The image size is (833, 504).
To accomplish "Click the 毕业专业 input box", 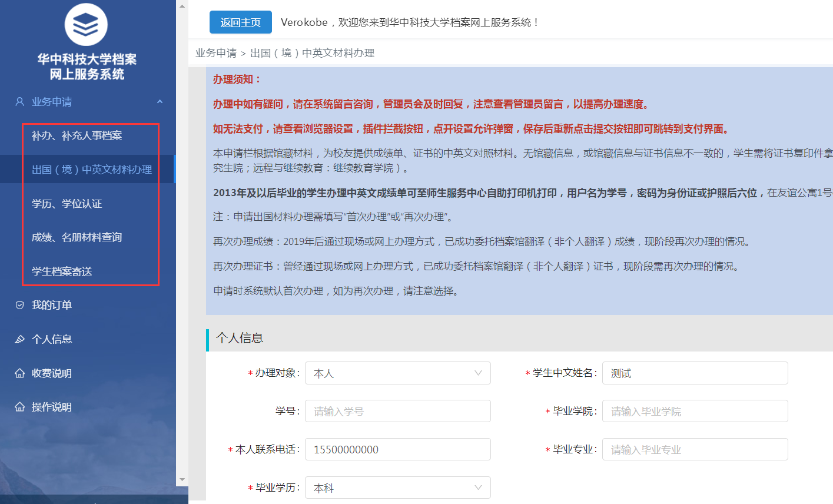I will point(695,449).
